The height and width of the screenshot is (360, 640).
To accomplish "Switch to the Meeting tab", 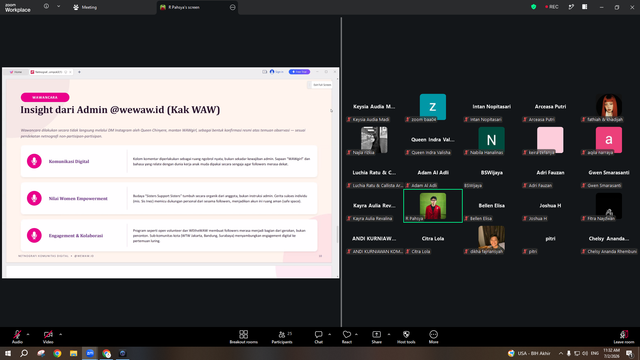I will (x=85, y=7).
